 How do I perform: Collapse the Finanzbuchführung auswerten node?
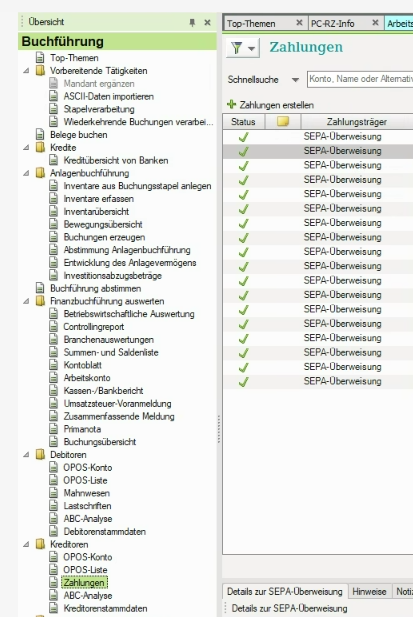[x=26, y=301]
